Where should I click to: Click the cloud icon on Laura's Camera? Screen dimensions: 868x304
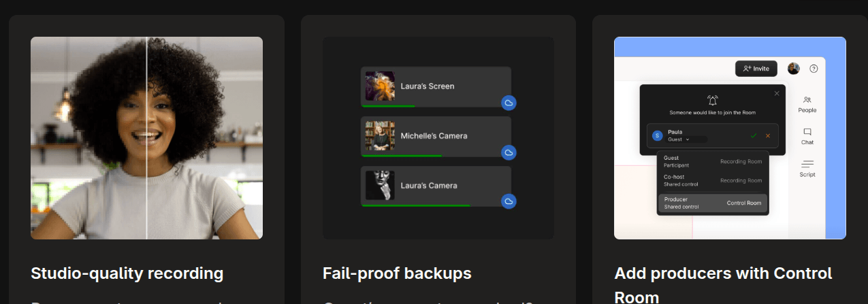(x=509, y=201)
